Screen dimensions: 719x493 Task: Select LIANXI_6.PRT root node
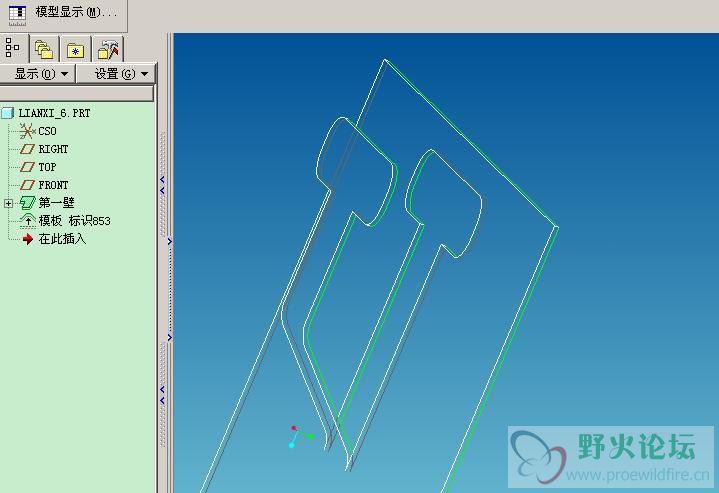click(x=54, y=113)
